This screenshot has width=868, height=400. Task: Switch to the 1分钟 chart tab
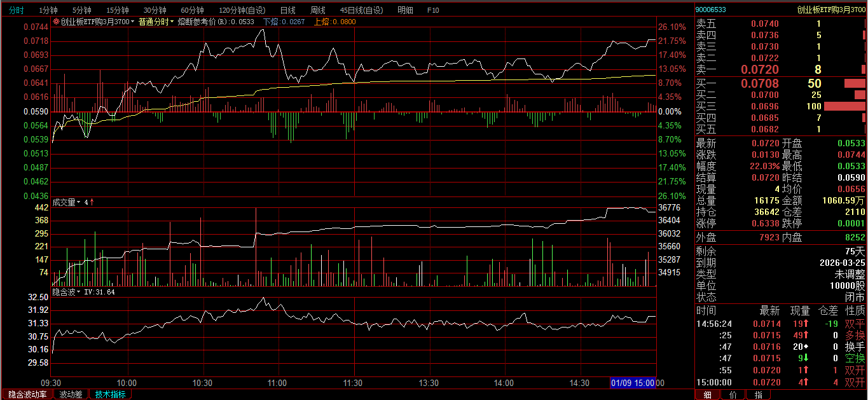click(48, 10)
